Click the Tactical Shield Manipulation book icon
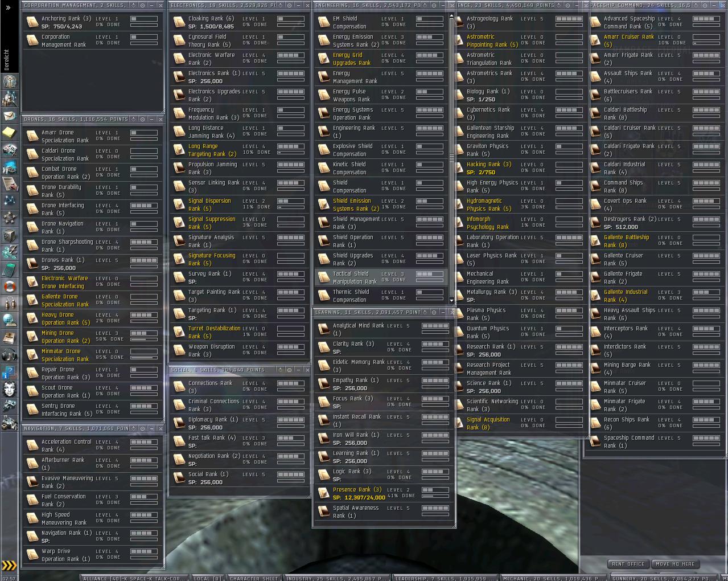Image resolution: width=728 pixels, height=581 pixels. [324, 277]
